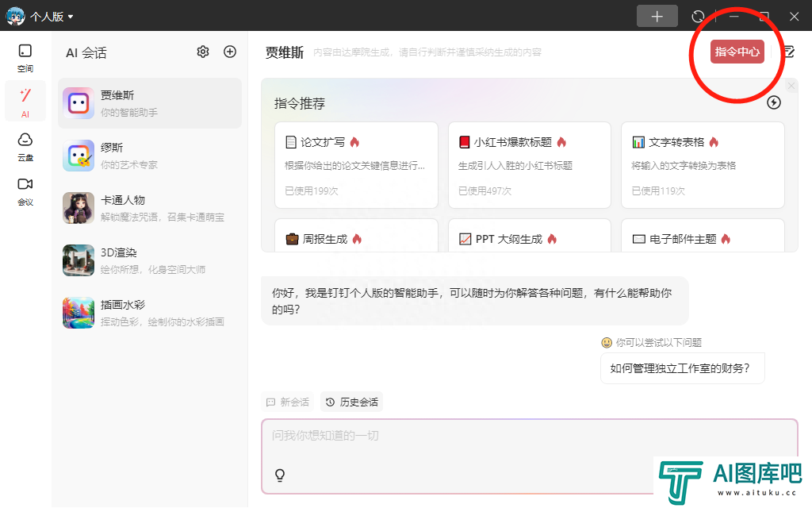Choose the PPT 大纲生成 command card
812x508 pixels.
tap(529, 236)
